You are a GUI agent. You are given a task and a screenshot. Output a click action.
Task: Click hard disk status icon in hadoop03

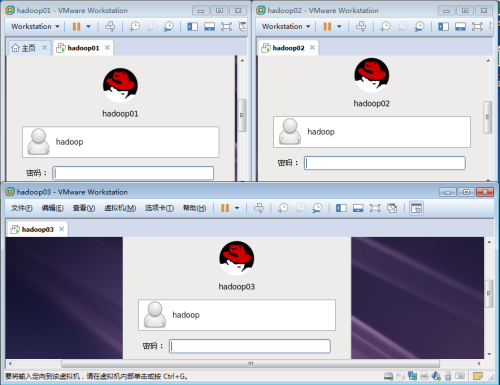388,376
